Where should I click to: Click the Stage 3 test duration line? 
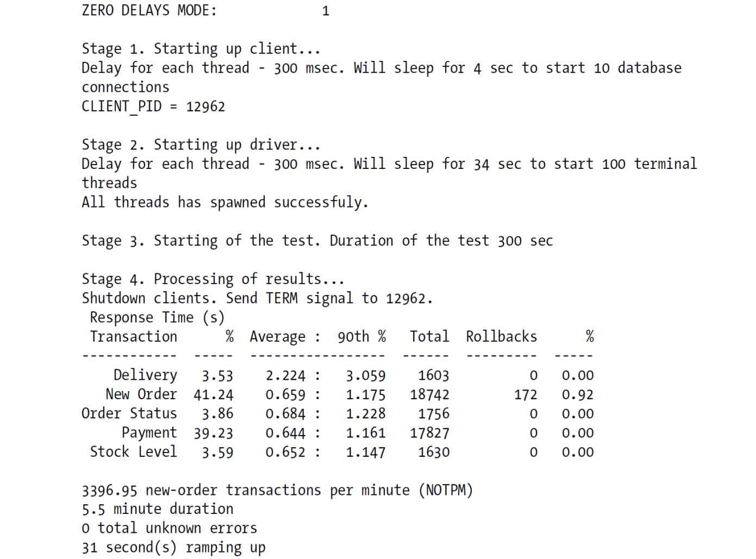coord(317,241)
